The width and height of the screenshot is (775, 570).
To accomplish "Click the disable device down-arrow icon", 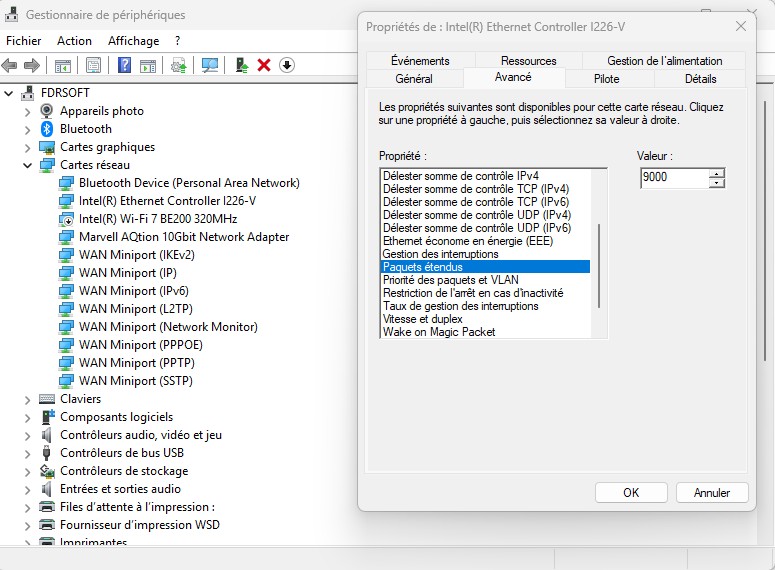I will [x=287, y=65].
